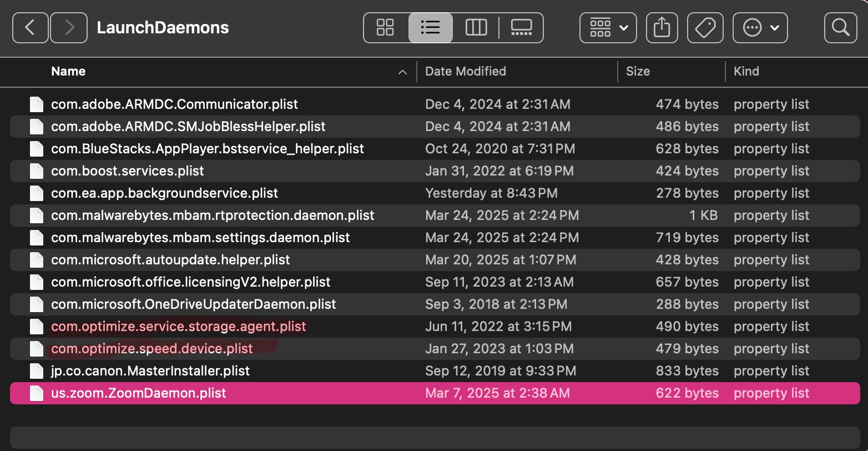
Task: Select com.malwarebytes.mbam.rtprotection.daemon.plist file
Action: coord(213,216)
